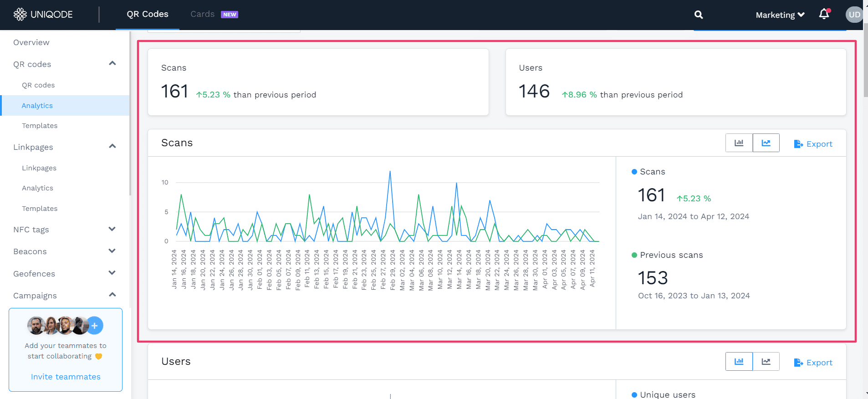Screen dimensions: 868x399
Task: Click the Uniqode logo
Action: tap(43, 15)
